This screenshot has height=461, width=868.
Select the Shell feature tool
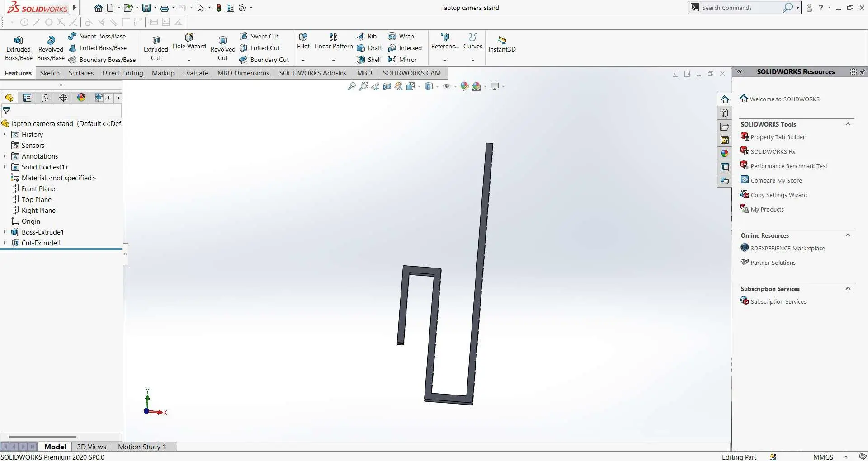click(369, 60)
